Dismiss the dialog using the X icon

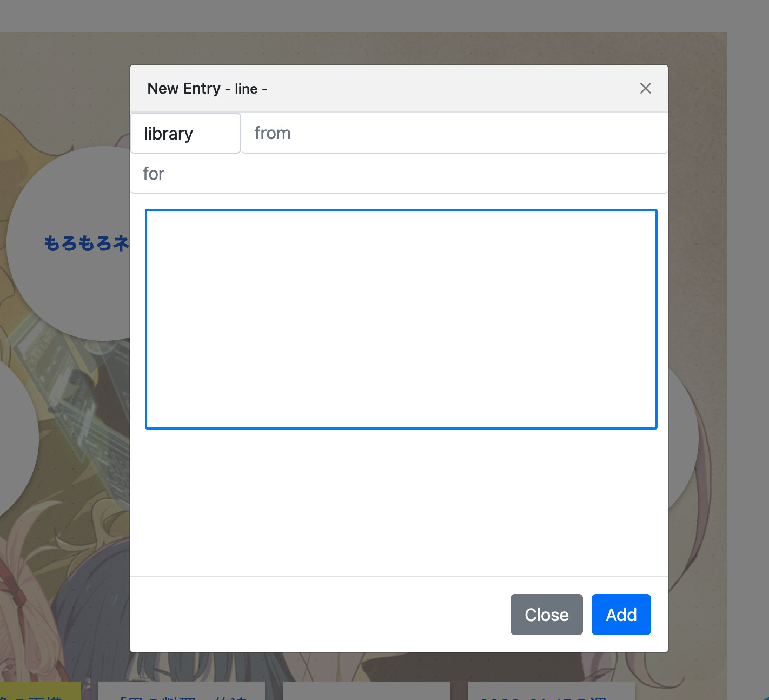coord(645,88)
